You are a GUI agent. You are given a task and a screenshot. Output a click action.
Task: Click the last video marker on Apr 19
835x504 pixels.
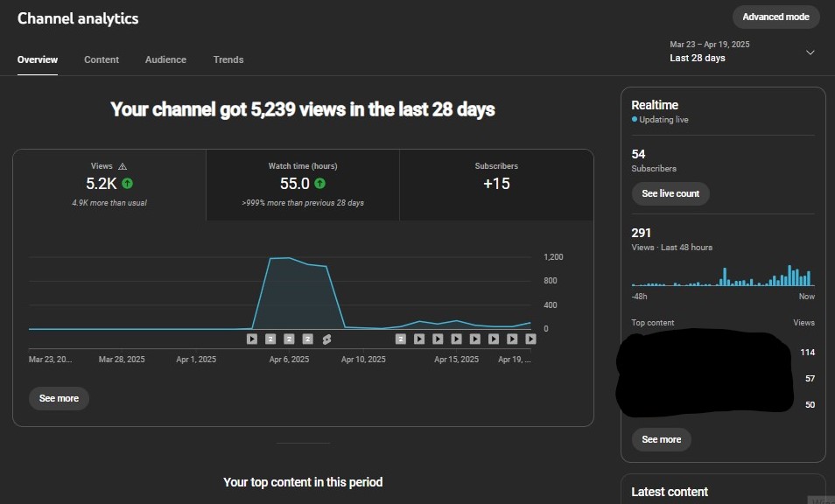click(530, 339)
